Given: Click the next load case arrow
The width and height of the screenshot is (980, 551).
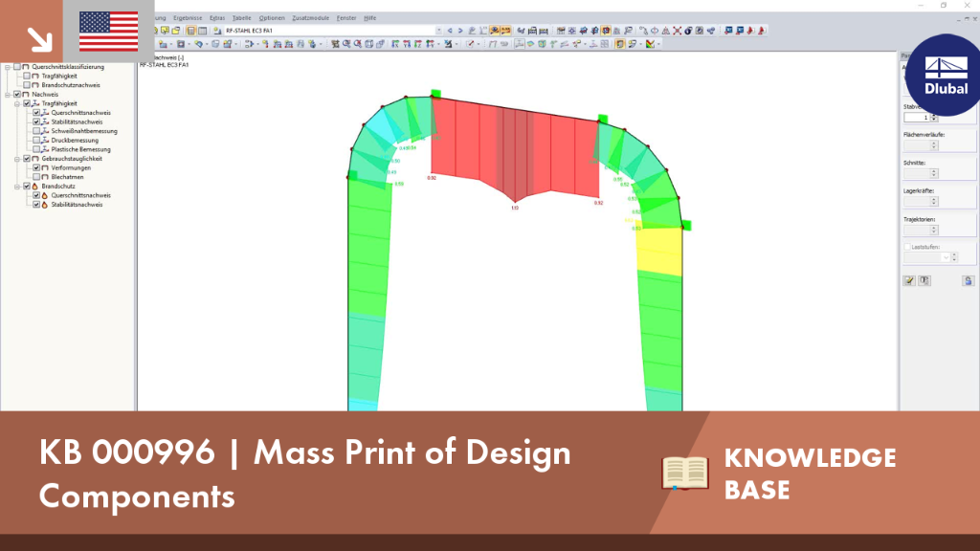Looking at the screenshot, I should point(460,31).
